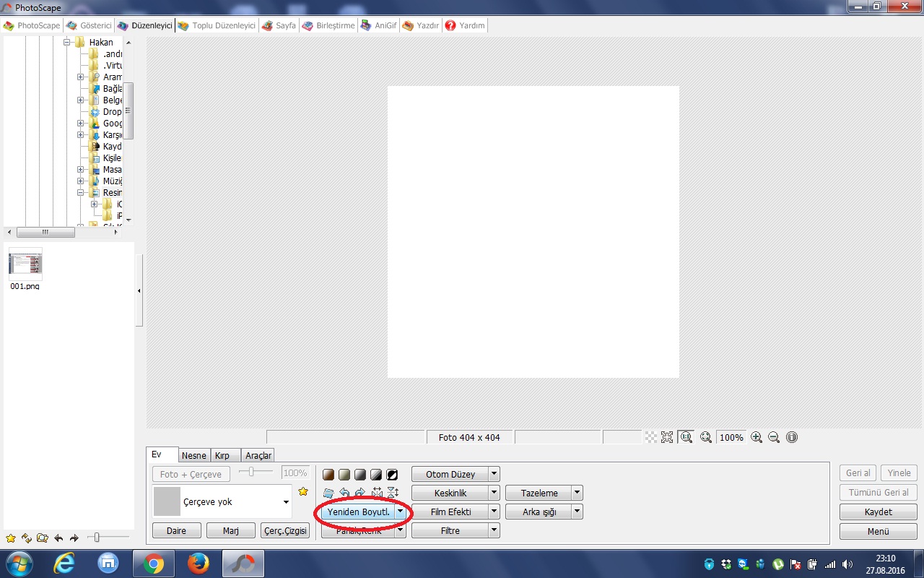Click the Filtre button
Viewport: 924px width, 578px height.
click(x=450, y=530)
